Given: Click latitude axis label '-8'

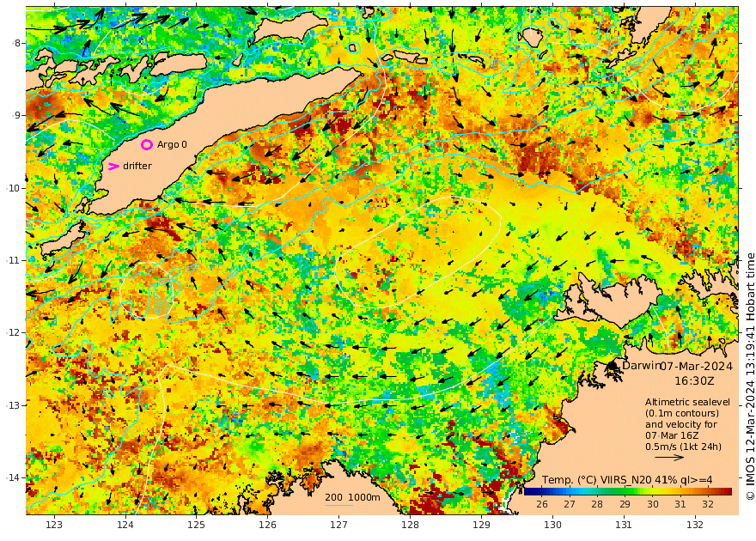Looking at the screenshot, I should pos(16,43).
